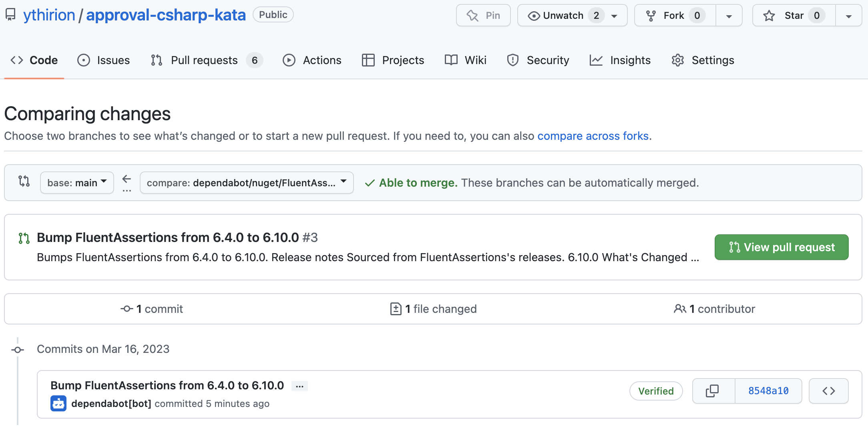Click the pull request description summary text
This screenshot has width=868, height=431.
[x=368, y=258]
